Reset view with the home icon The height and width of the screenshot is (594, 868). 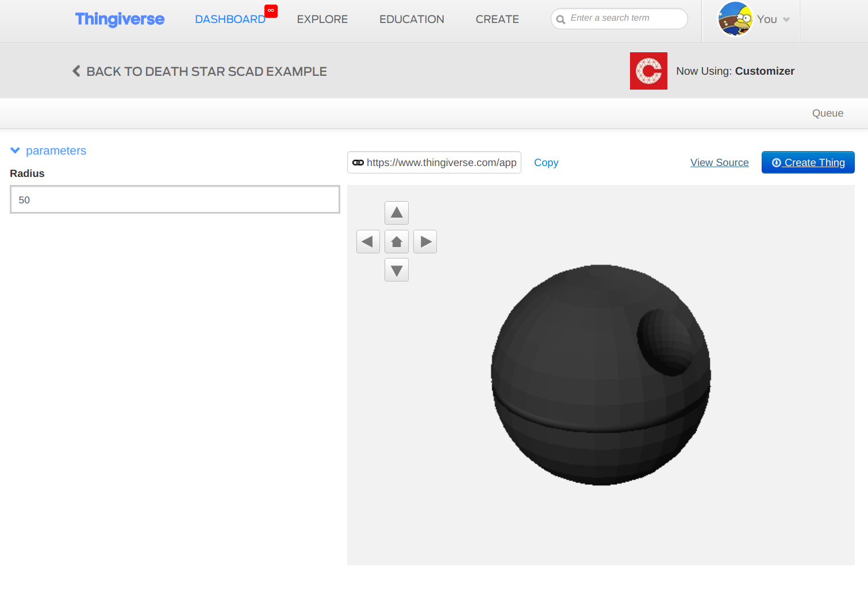pyautogui.click(x=397, y=242)
